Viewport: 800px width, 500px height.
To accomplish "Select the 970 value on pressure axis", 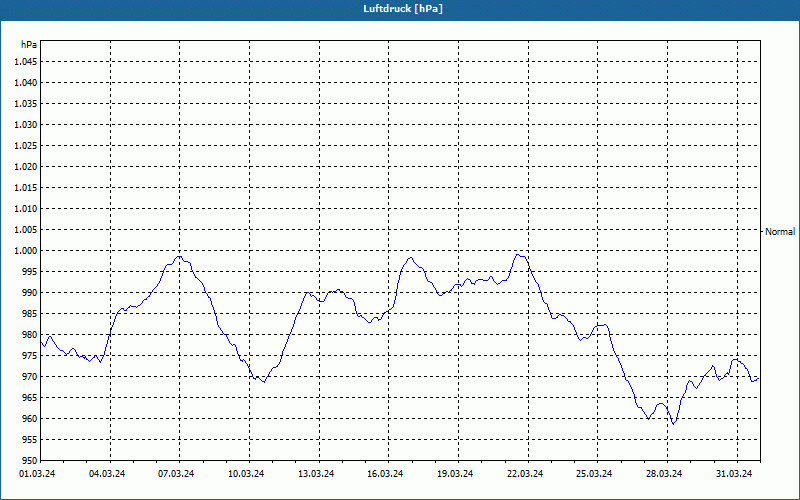I will [30, 377].
